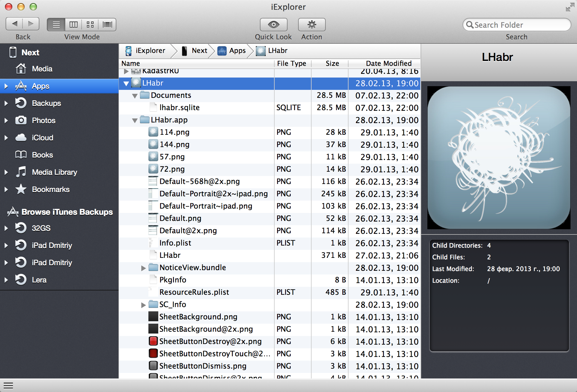
Task: Expand the Apps sidebar section
Action: [x=6, y=86]
